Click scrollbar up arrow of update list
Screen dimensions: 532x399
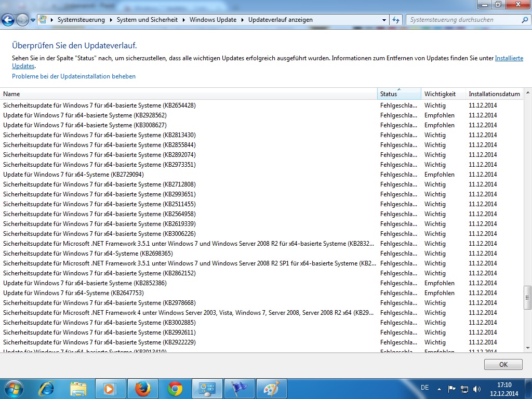pyautogui.click(x=528, y=92)
